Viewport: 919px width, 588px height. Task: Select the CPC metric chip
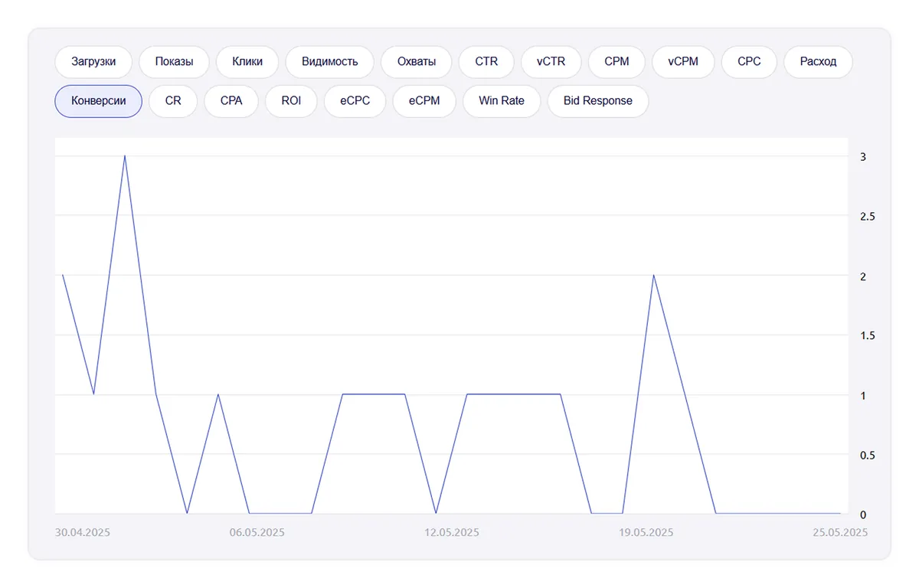click(x=749, y=62)
